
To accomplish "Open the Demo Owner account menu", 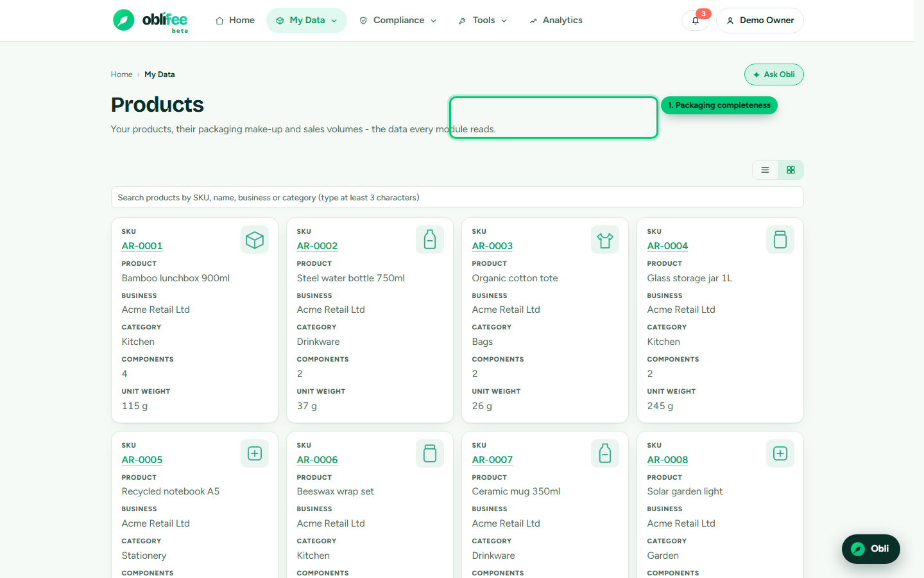I will [x=760, y=21].
